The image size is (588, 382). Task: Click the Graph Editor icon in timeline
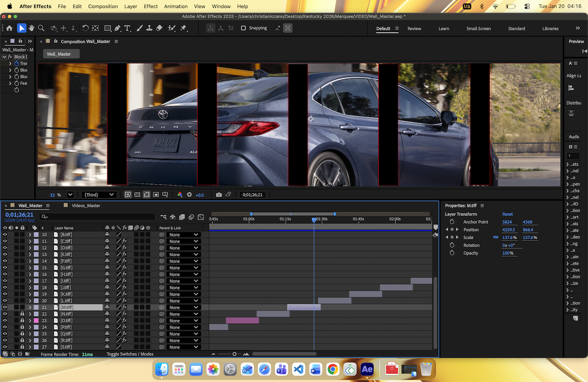pyautogui.click(x=201, y=217)
